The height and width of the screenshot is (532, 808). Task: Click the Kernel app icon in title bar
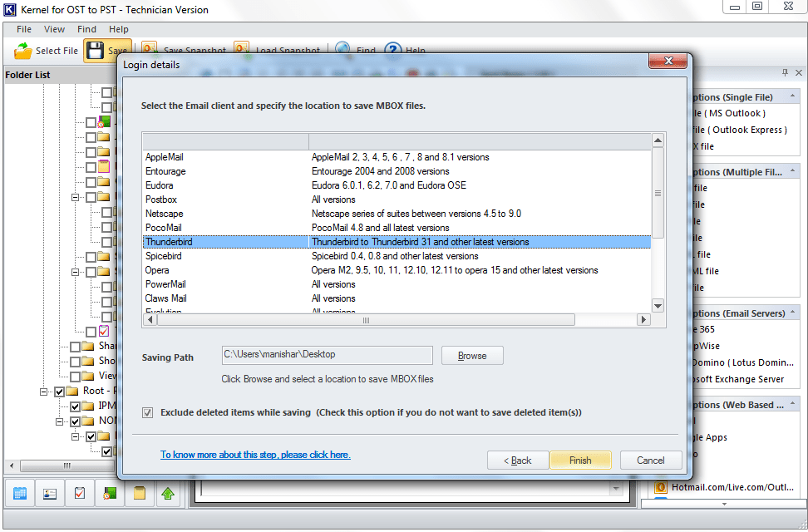(10, 9)
